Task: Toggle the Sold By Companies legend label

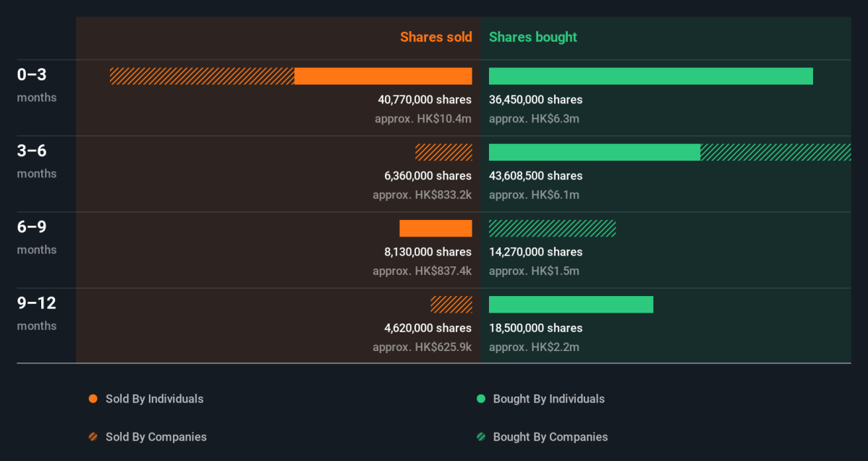Action: [156, 437]
